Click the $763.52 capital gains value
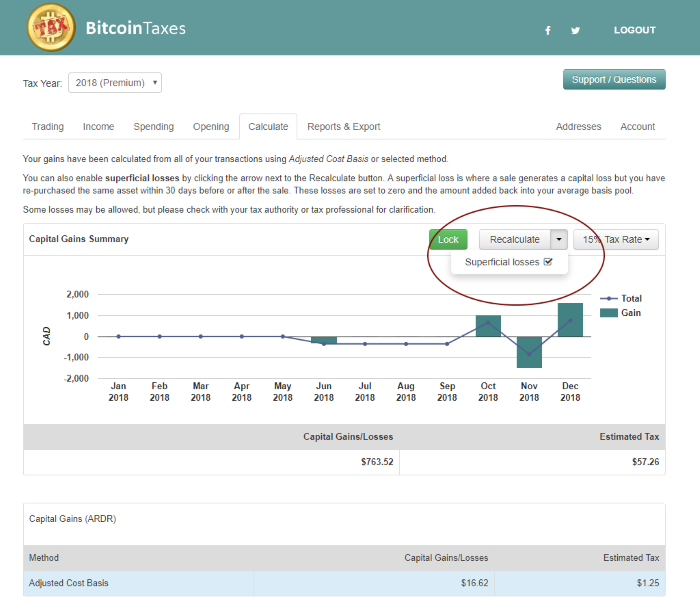The image size is (700, 615). click(377, 462)
